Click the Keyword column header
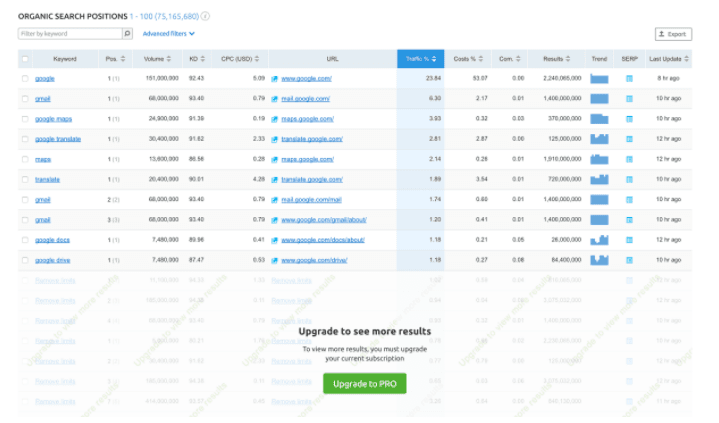Viewport: 719px width, 423px height. tap(65, 59)
